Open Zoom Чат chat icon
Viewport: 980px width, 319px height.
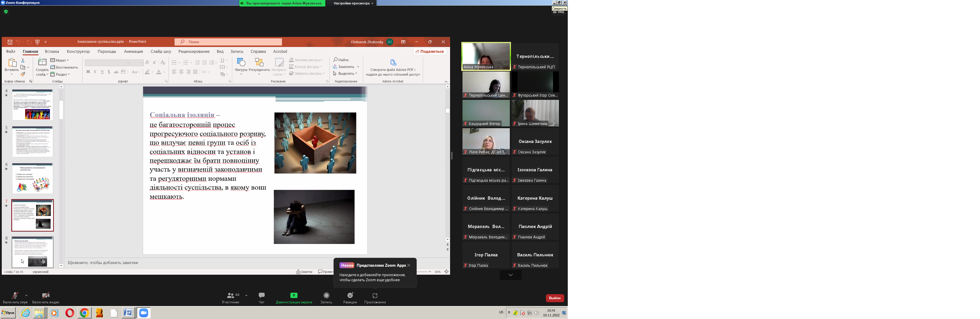[x=262, y=295]
